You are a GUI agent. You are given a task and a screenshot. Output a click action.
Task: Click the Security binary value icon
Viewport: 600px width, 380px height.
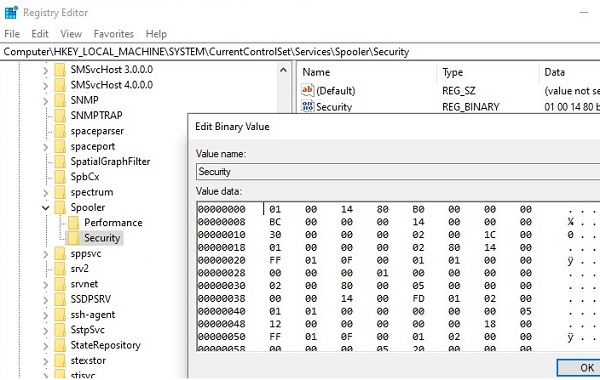pyautogui.click(x=307, y=106)
